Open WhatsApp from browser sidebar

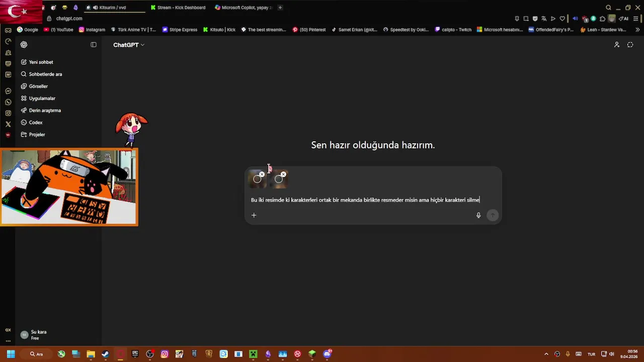point(8,102)
